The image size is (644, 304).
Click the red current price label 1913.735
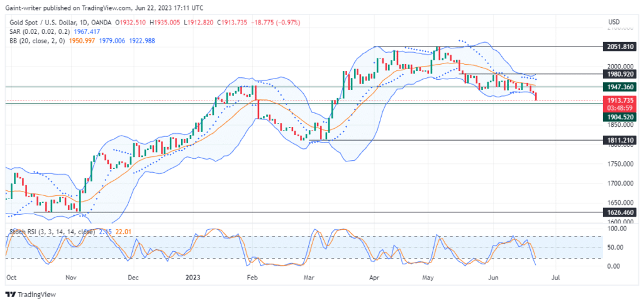click(619, 100)
